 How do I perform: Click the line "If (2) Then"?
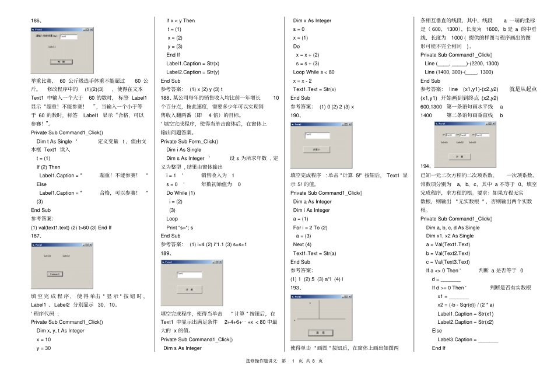(x=48, y=167)
